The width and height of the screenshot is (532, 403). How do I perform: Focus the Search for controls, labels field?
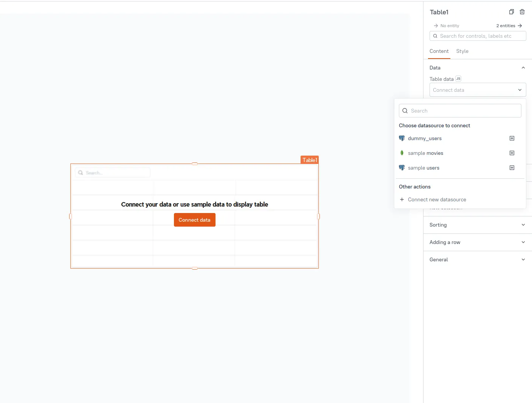click(x=478, y=36)
